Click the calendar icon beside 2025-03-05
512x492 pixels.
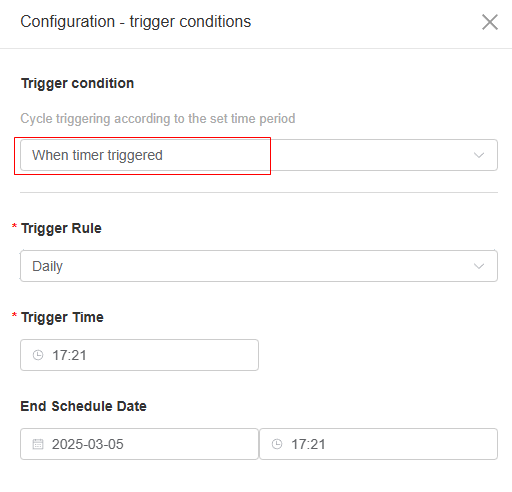point(38,444)
